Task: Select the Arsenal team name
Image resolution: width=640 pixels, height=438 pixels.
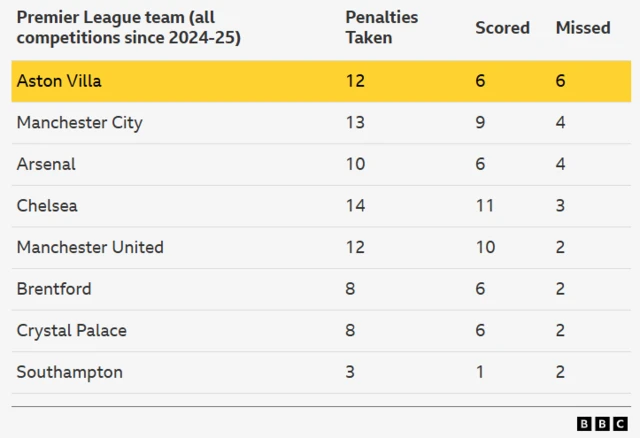Action: (x=46, y=164)
